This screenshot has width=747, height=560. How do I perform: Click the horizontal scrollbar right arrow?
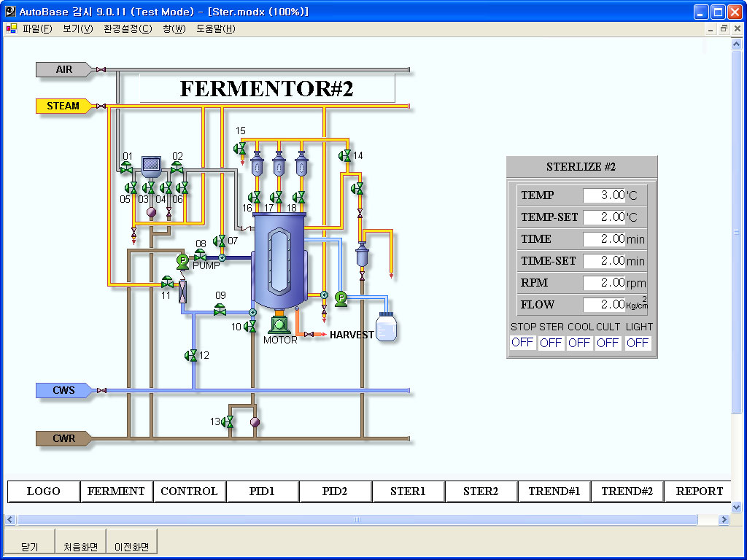coord(724,520)
